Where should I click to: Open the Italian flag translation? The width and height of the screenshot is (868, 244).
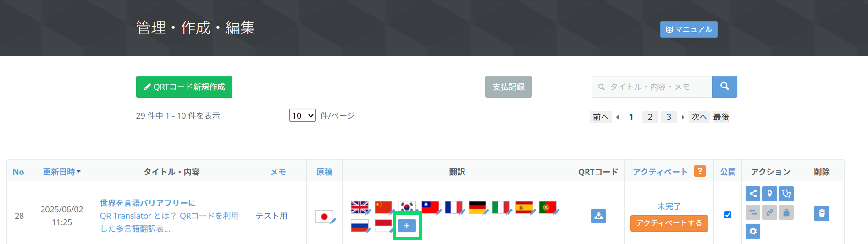(x=501, y=207)
